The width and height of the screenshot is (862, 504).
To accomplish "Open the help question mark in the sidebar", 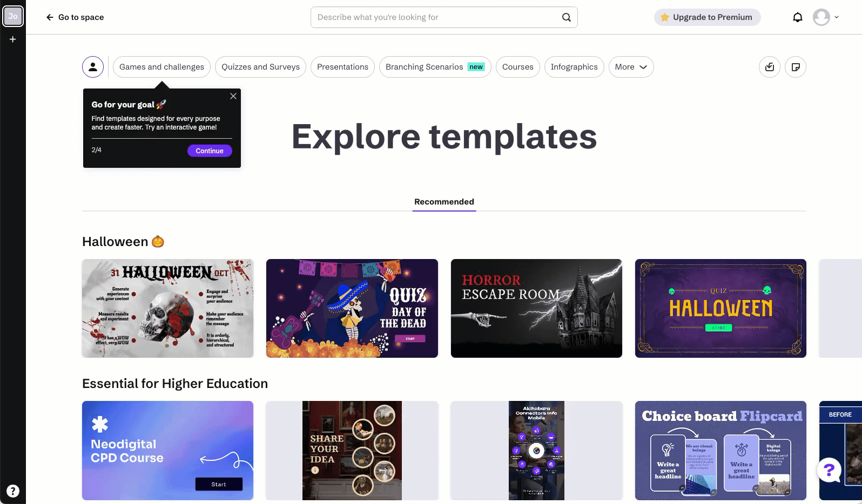I will [13, 491].
